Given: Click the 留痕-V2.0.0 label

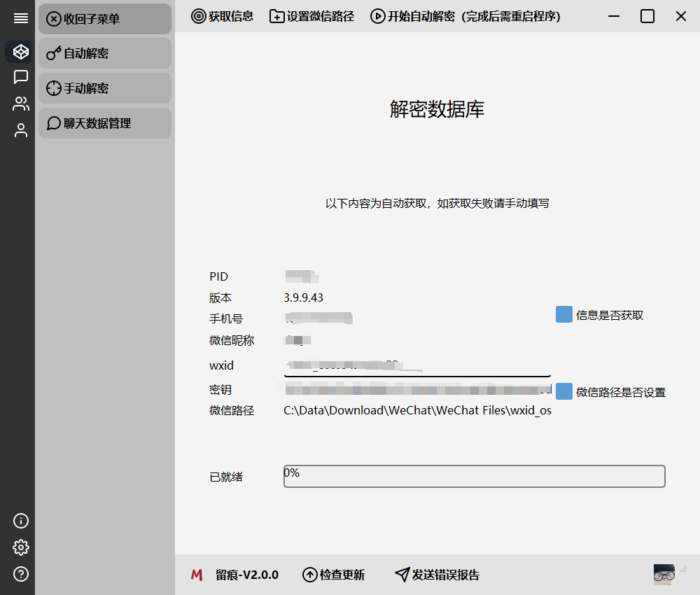Looking at the screenshot, I should (x=247, y=575).
